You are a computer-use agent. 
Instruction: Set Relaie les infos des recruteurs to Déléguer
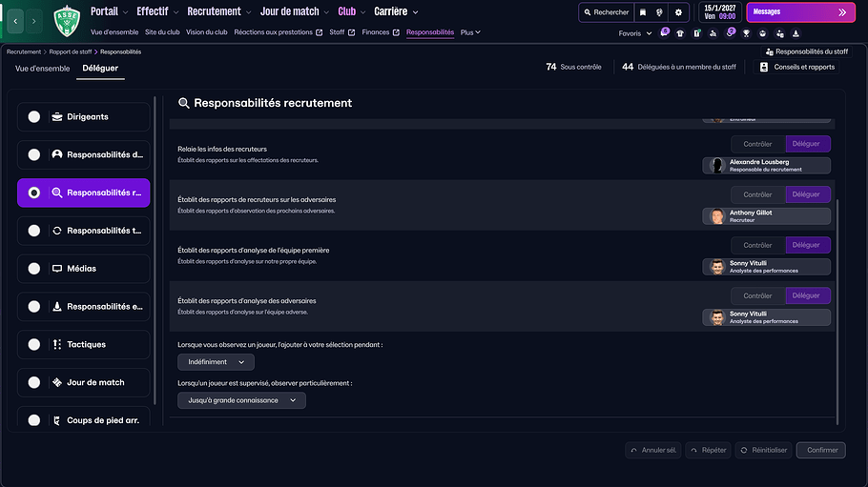tap(806, 144)
